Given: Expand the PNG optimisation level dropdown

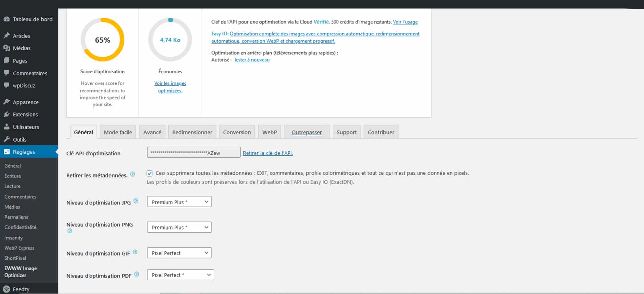Looking at the screenshot, I should 179,227.
